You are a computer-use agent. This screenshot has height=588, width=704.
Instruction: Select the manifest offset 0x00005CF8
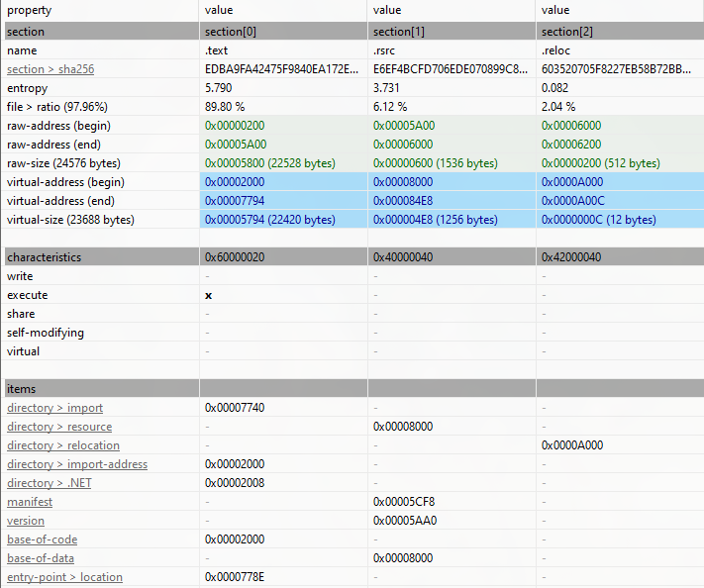(x=404, y=502)
